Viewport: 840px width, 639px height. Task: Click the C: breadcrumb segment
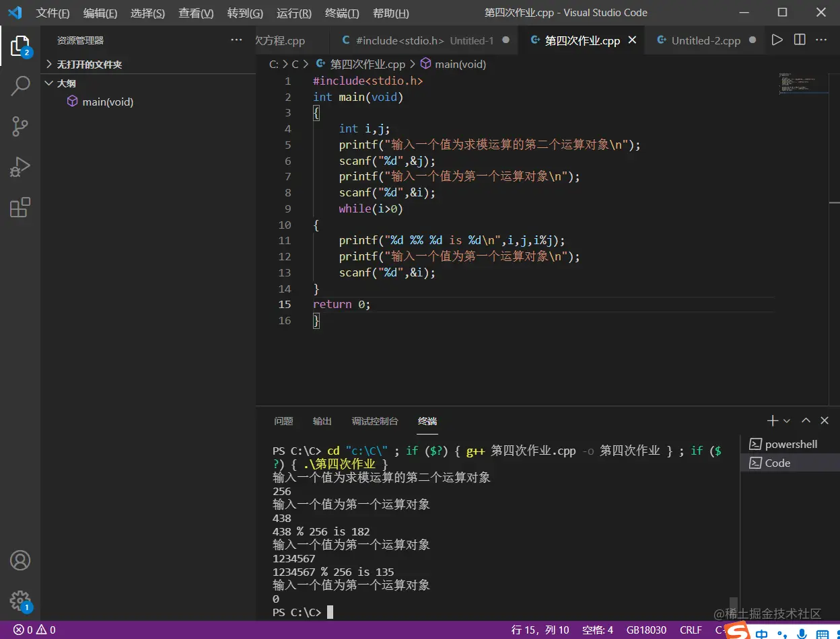[x=274, y=65]
